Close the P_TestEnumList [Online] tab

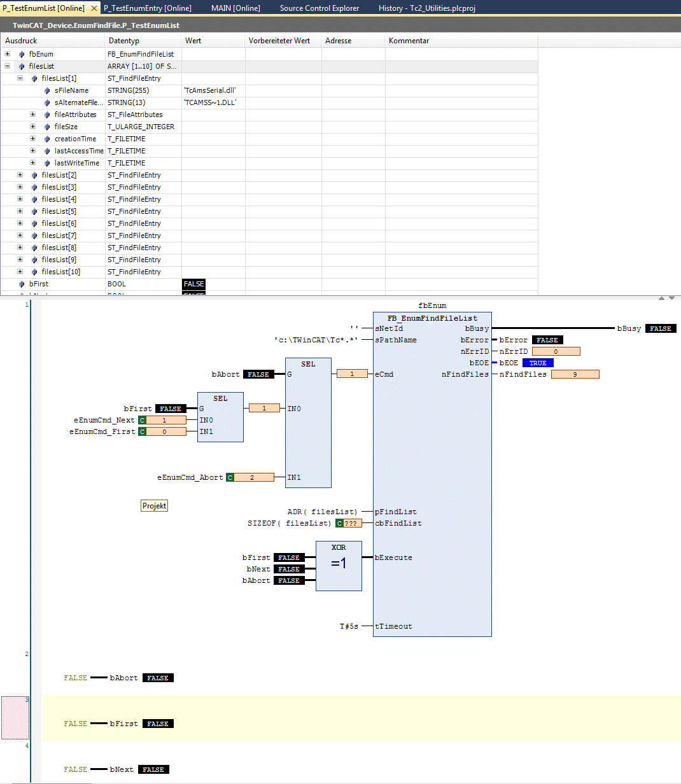tap(94, 8)
